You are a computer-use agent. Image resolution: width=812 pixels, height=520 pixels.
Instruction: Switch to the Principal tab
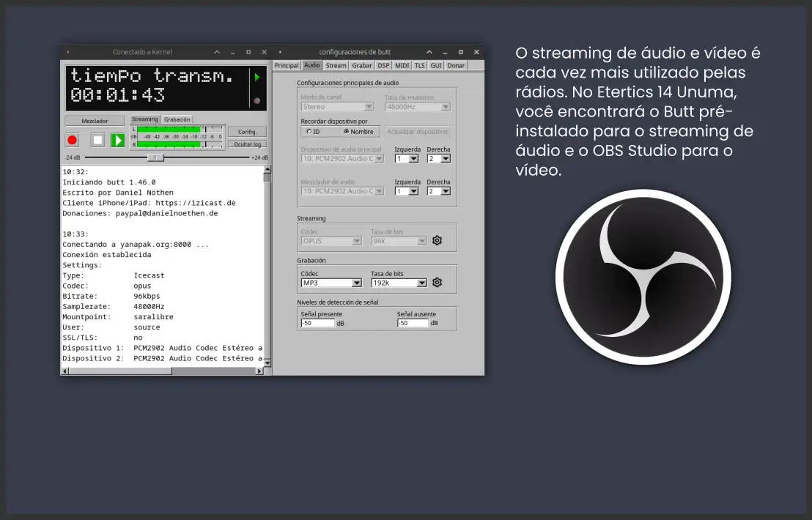tap(287, 66)
